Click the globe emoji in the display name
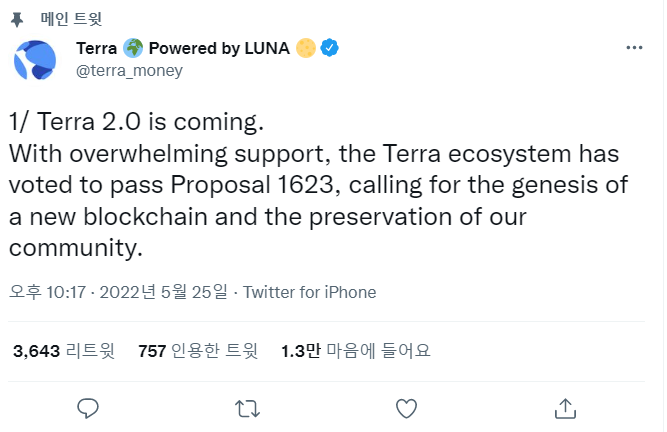This screenshot has width=667, height=432. (133, 49)
